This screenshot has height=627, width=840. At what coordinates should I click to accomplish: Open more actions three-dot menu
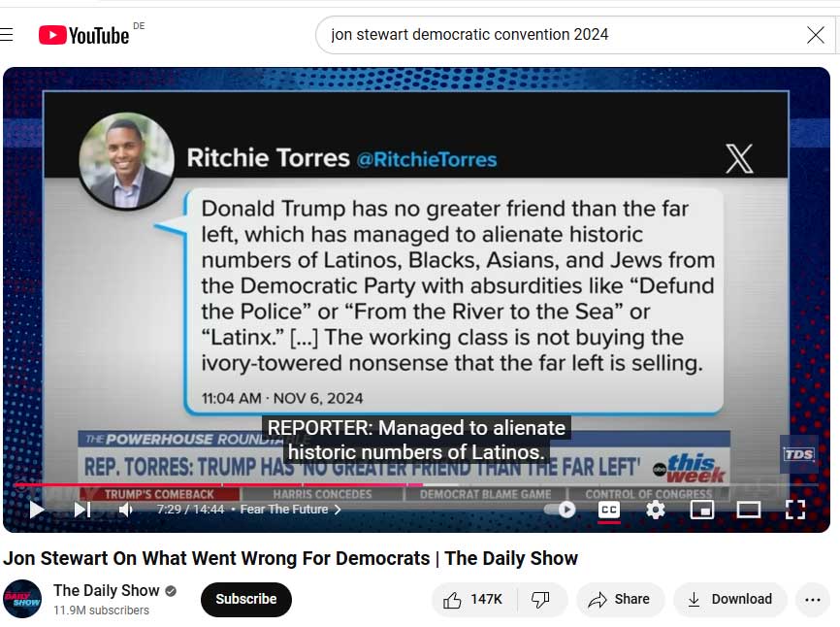point(813,600)
